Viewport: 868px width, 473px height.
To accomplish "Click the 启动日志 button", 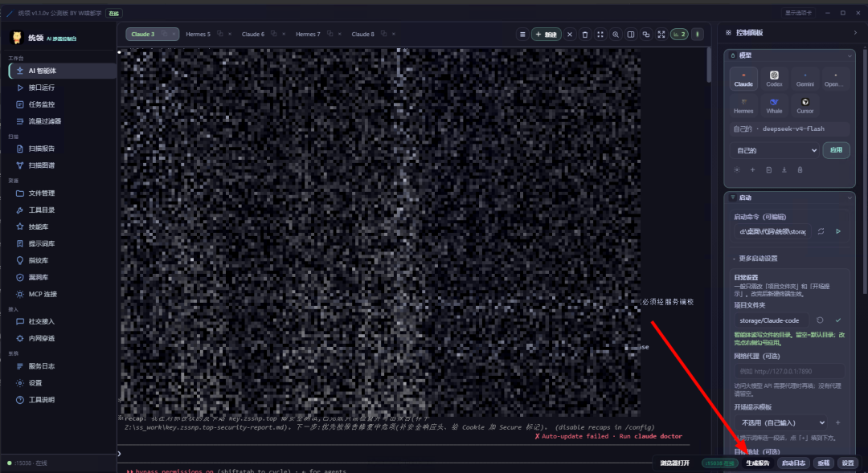I will click(793, 463).
